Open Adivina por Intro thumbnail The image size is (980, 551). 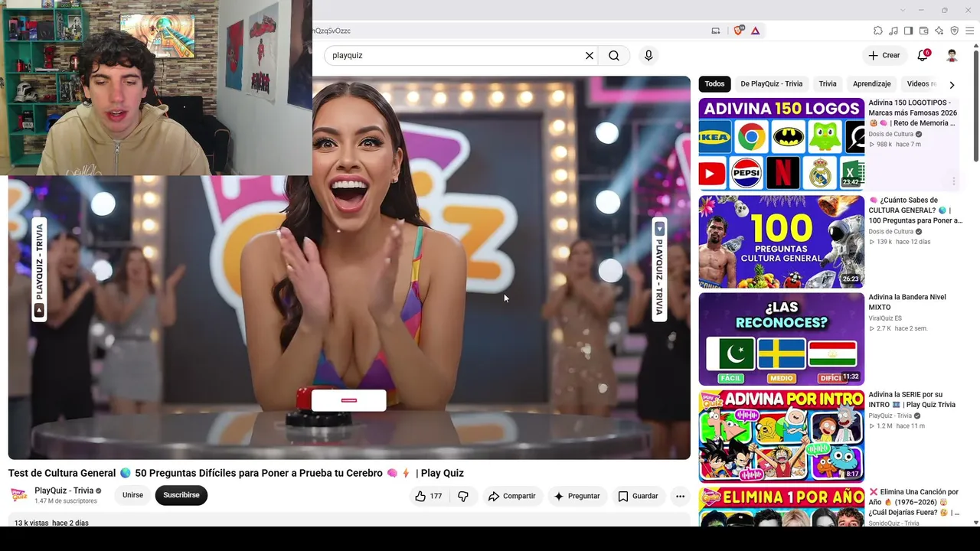781,436
